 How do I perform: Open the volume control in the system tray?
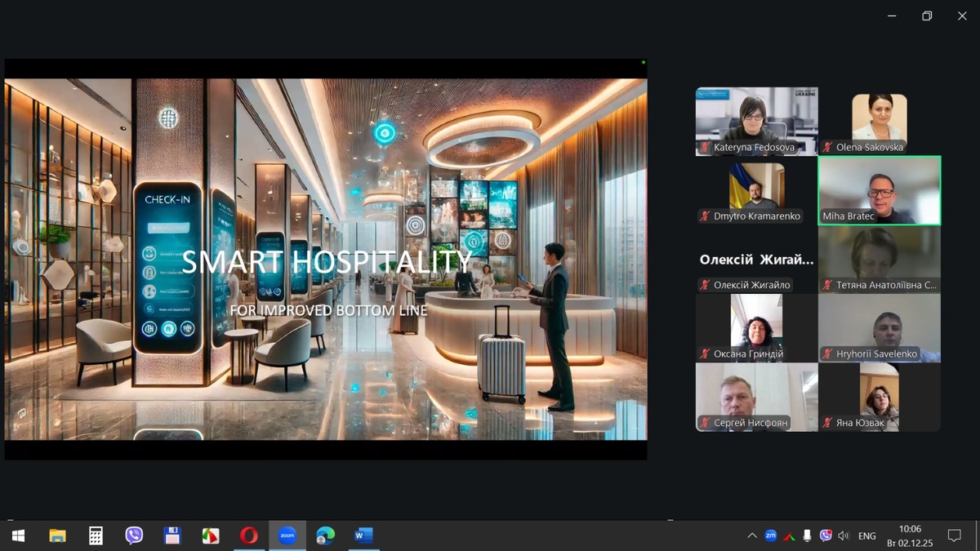tap(844, 535)
